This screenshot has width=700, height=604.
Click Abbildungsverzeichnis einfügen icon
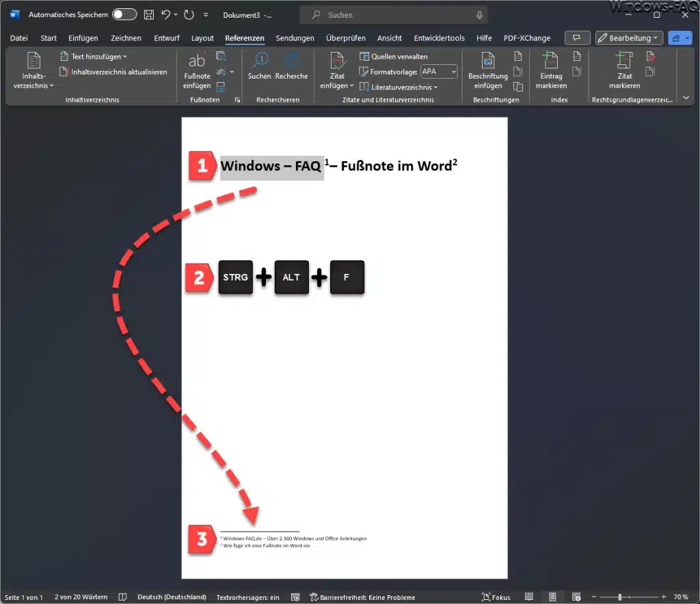pos(518,56)
